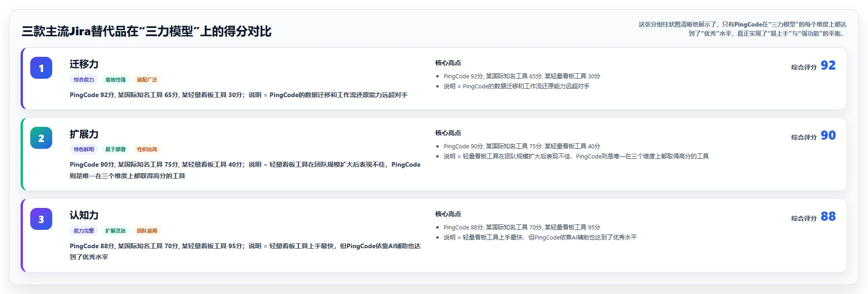
Task: Click the 团队适用 tag
Action: click(147, 231)
